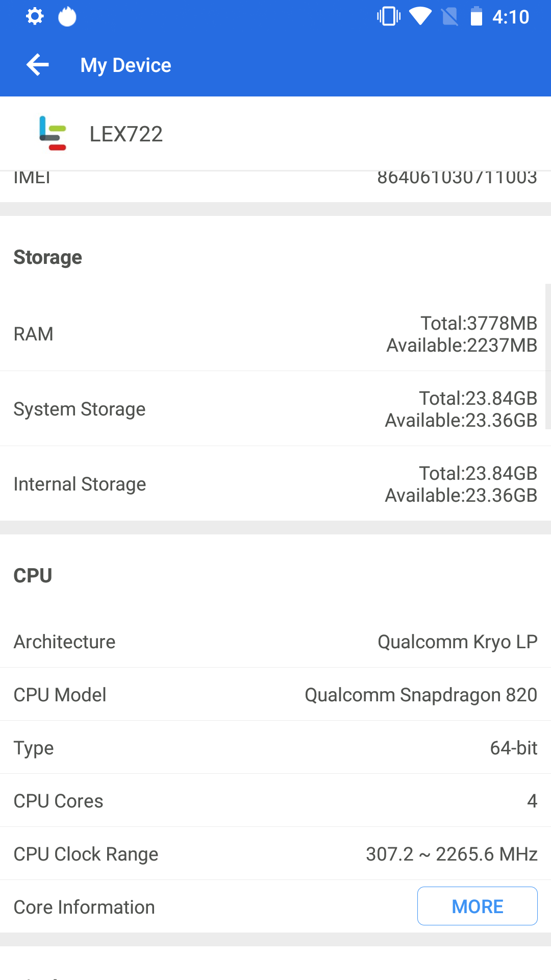Select the RAM row
The image size is (551, 980).
(x=275, y=334)
